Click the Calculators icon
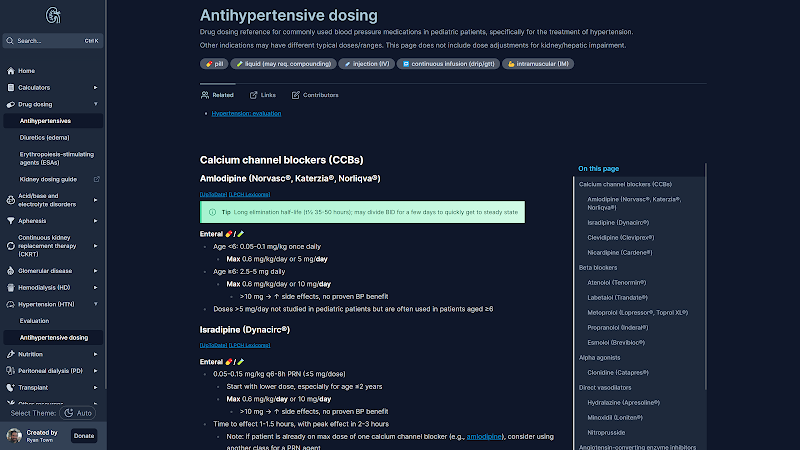The height and width of the screenshot is (450, 800). 11,88
